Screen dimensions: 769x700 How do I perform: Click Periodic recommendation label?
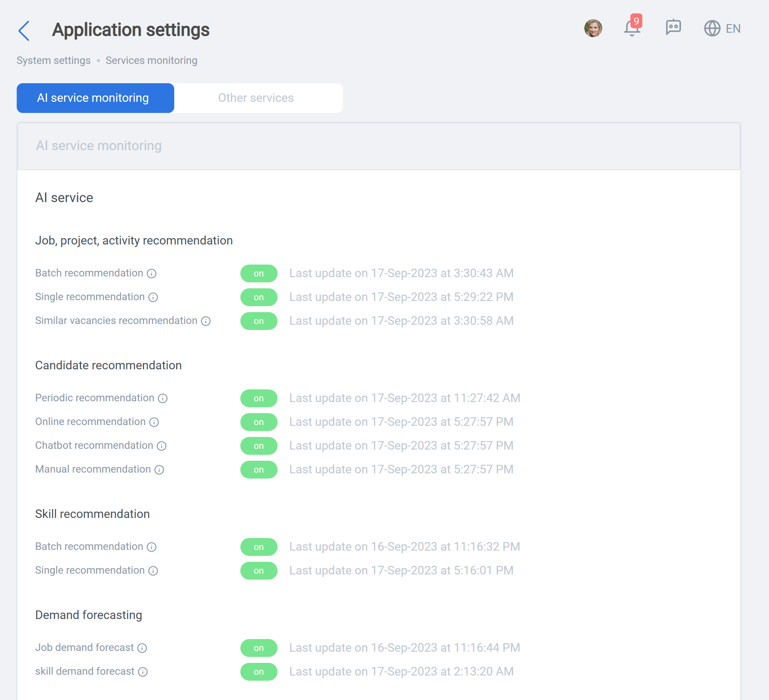pyautogui.click(x=95, y=398)
